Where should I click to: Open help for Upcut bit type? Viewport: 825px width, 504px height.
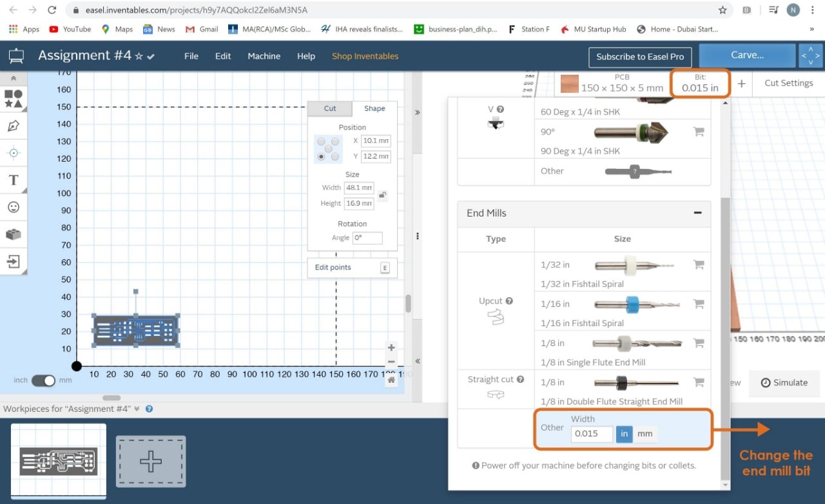coord(509,301)
